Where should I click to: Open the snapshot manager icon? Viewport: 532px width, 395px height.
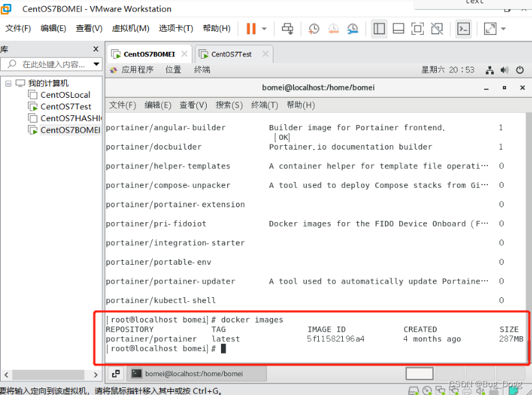(x=353, y=29)
